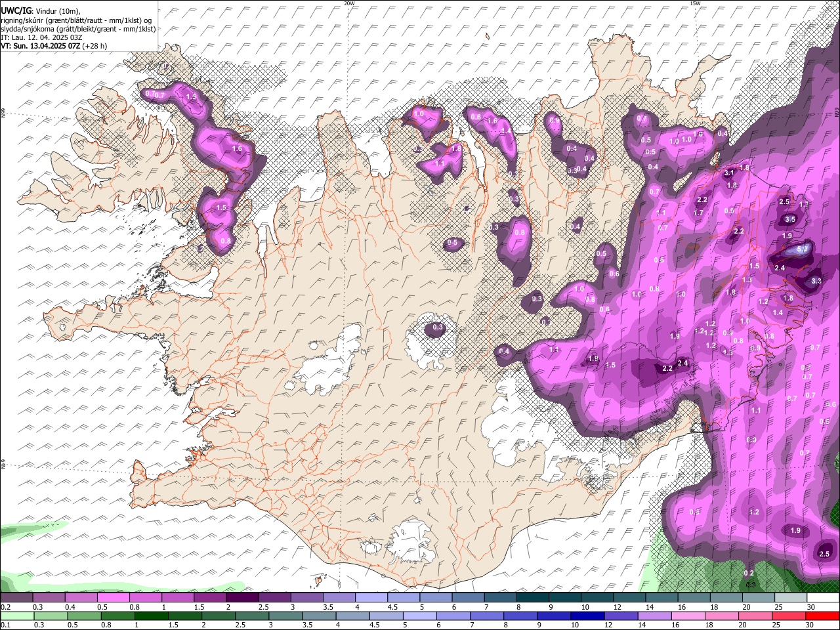Image resolution: width=840 pixels, height=630 pixels.
Task: Pick the snow legend swatch for 6 to 7
Action: click(x=470, y=598)
